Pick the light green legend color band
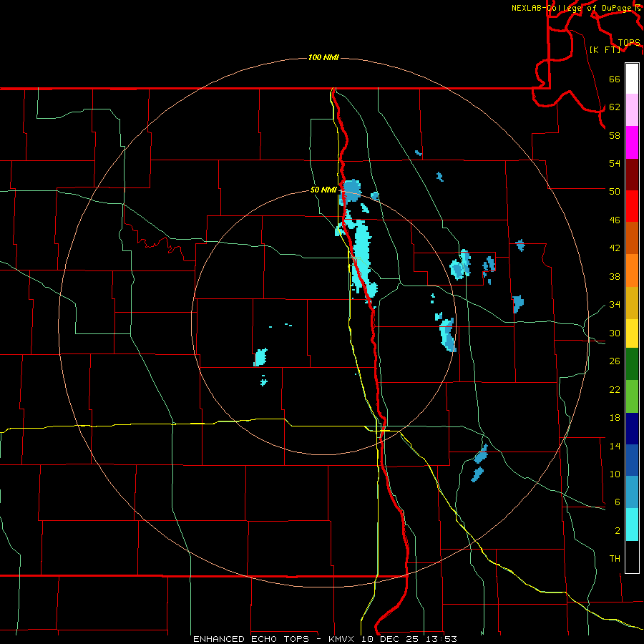 click(x=632, y=396)
